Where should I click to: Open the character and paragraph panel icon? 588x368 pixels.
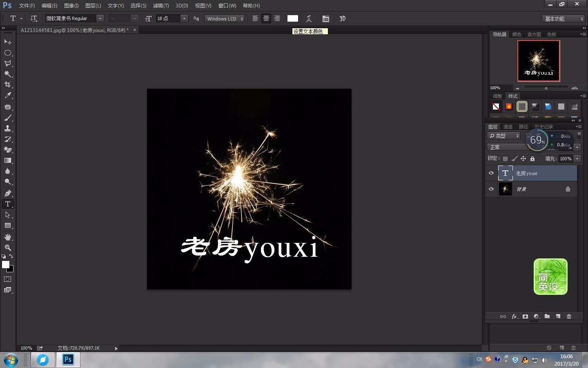tap(325, 18)
